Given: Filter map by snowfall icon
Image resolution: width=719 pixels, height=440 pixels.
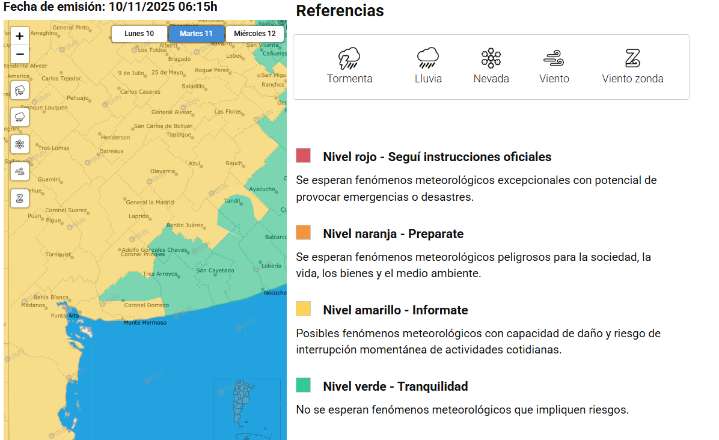Looking at the screenshot, I should [x=20, y=144].
